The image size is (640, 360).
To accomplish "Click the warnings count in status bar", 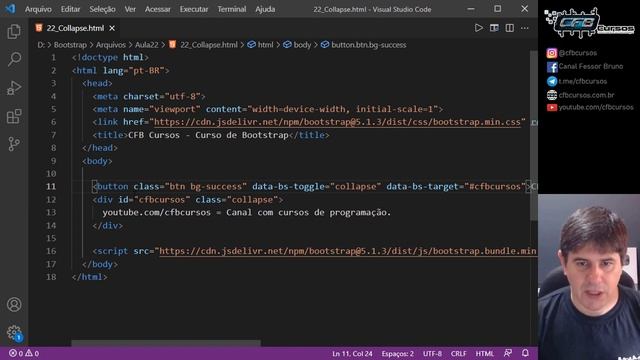I will [x=32, y=353].
